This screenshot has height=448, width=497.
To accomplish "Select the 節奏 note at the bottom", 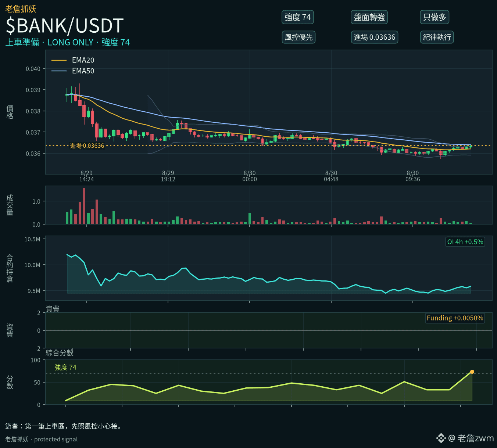I will (x=63, y=426).
